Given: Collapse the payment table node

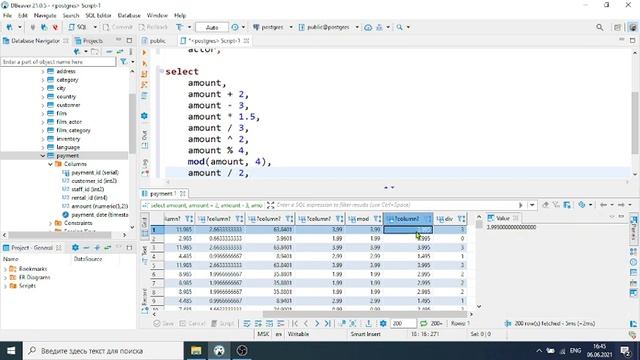Looking at the screenshot, I should (43, 156).
